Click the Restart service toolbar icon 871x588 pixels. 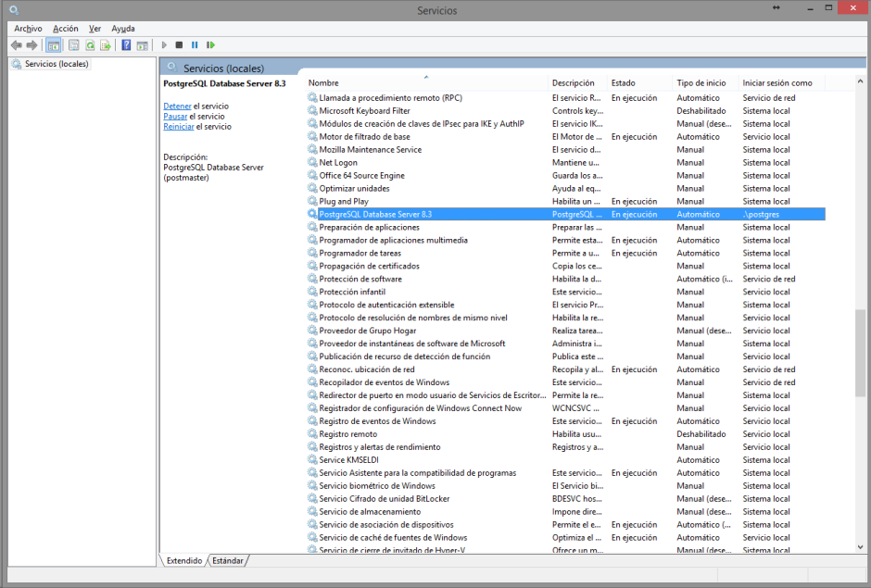[210, 44]
